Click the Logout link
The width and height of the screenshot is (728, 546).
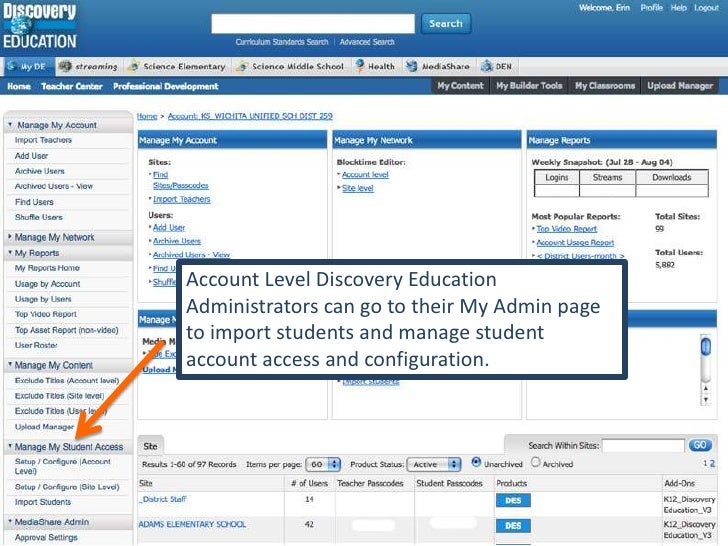706,8
